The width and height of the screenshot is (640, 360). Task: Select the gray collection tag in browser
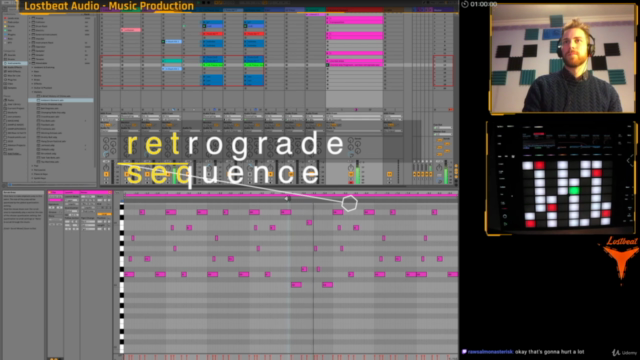pos(5,43)
